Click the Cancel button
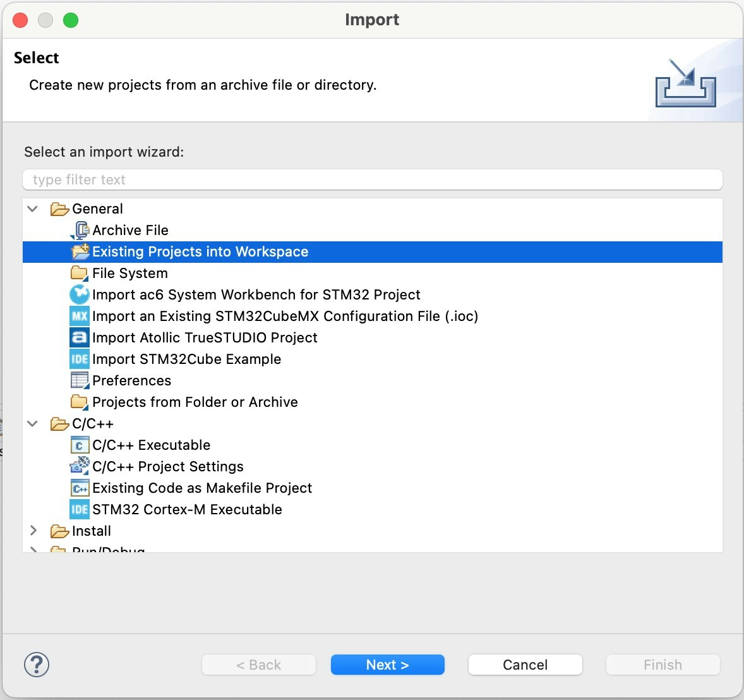The width and height of the screenshot is (744, 700). coord(525,665)
